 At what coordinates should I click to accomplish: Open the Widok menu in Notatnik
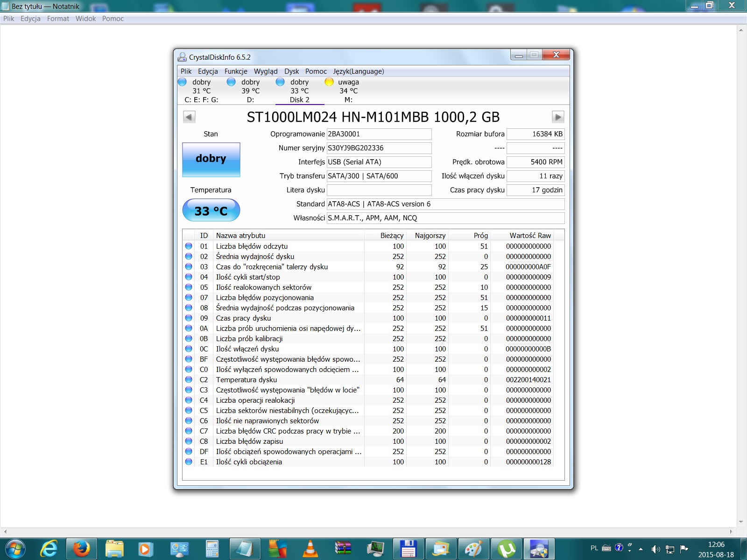click(x=85, y=19)
